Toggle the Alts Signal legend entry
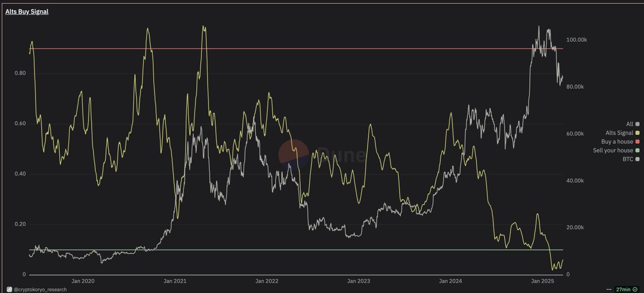644x293 pixels. (622, 133)
